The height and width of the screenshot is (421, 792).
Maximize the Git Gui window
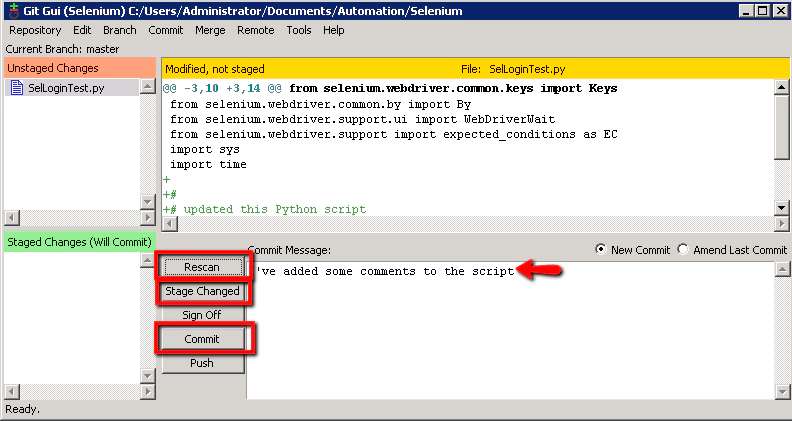(762, 10)
